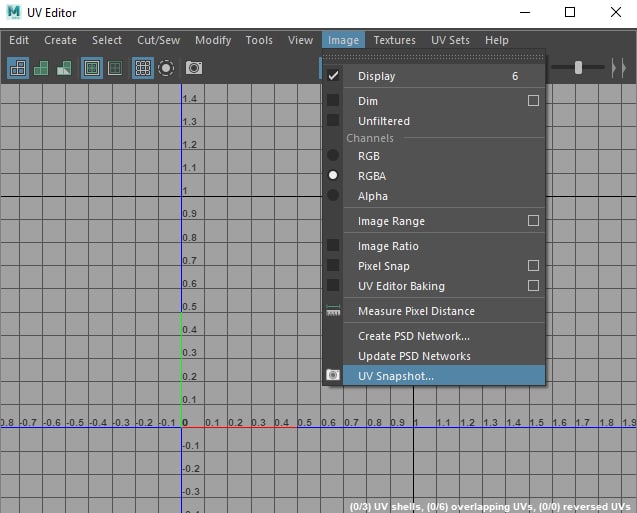Click the green shaded UV shells icon
Viewport: 637px width, 513px height.
click(x=41, y=68)
